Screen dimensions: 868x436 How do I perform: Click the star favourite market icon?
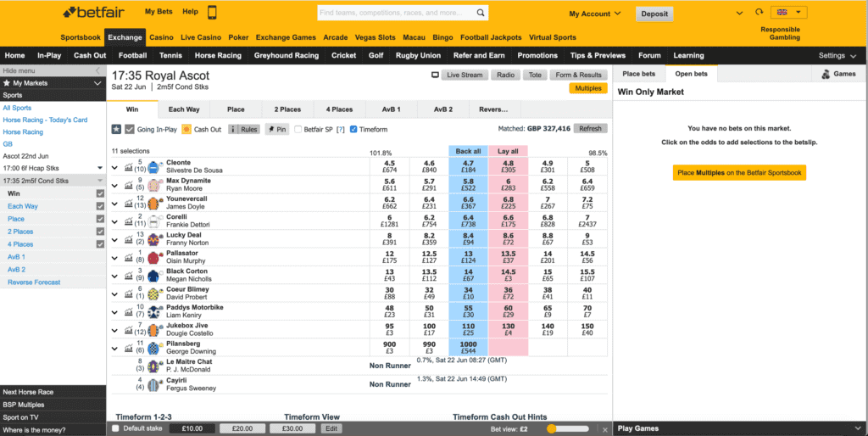point(116,130)
